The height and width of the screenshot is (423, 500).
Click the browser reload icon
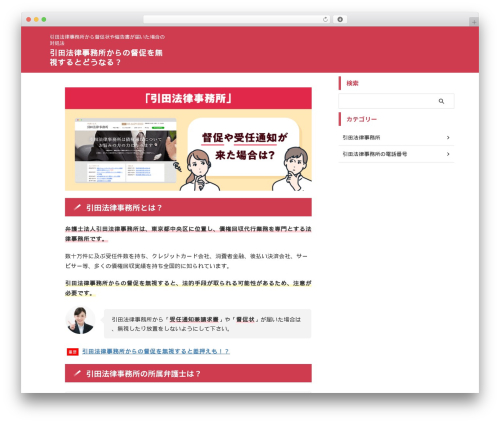click(x=325, y=19)
